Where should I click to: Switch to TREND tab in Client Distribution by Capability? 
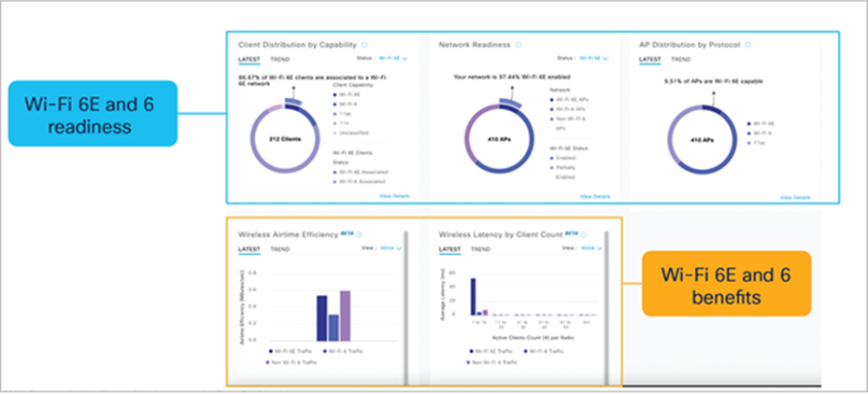279,60
